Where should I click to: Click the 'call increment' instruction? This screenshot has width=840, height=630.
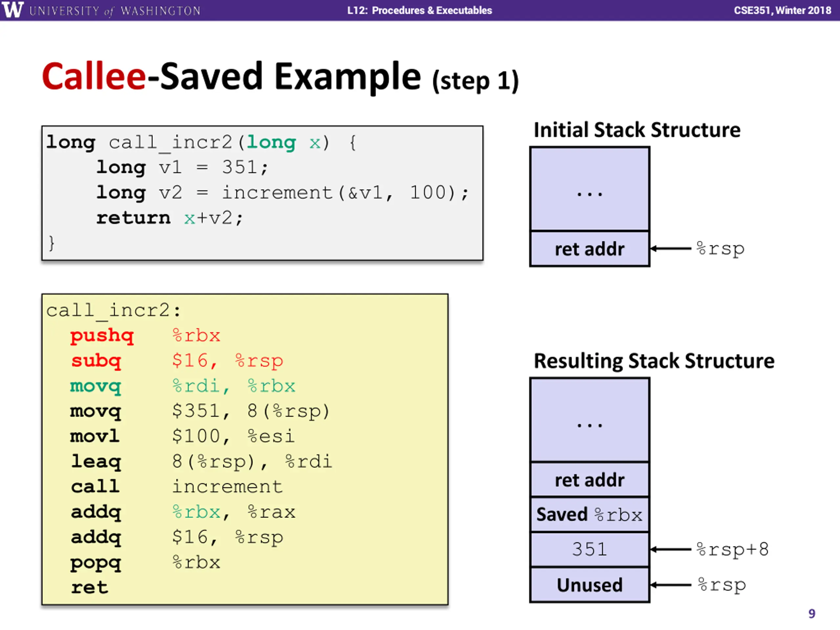[x=177, y=487]
